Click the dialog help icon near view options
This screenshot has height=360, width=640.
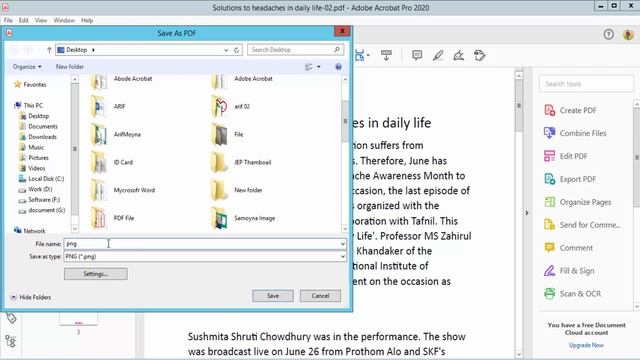point(338,67)
